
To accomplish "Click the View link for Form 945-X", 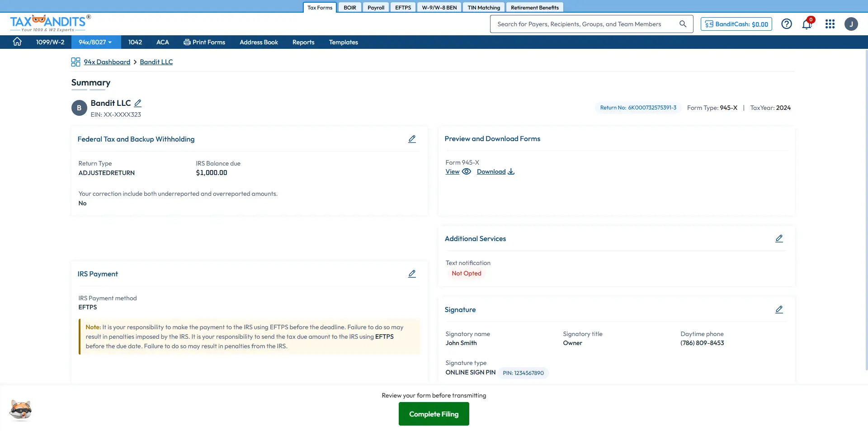I will coord(453,171).
